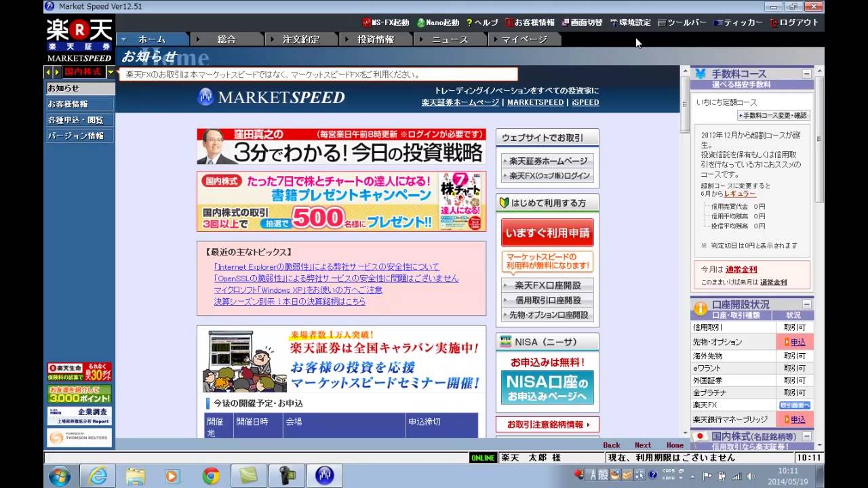This screenshot has width=868, height=488.
Task: Open お客様情報 in top toolbar
Action: [530, 22]
